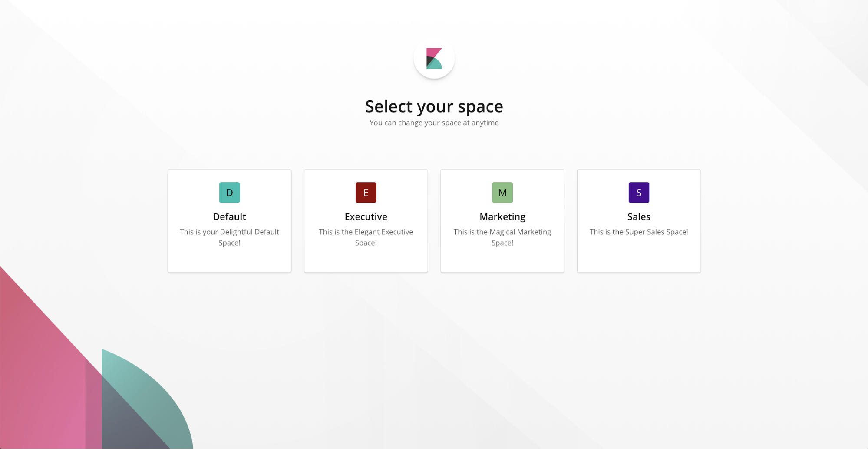Click the change your space anytime subtitle
This screenshot has width=868, height=449.
coord(434,123)
